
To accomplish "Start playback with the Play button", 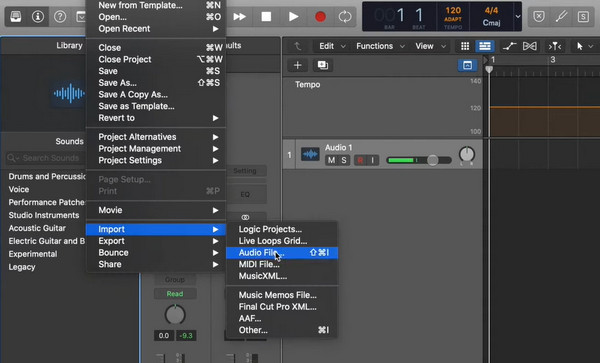I will [x=293, y=16].
